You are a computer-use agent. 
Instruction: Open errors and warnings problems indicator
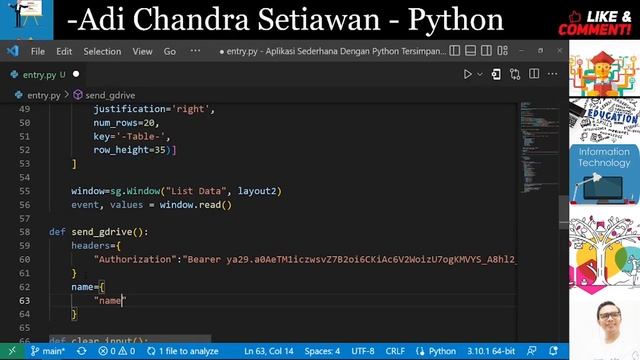(x=117, y=351)
